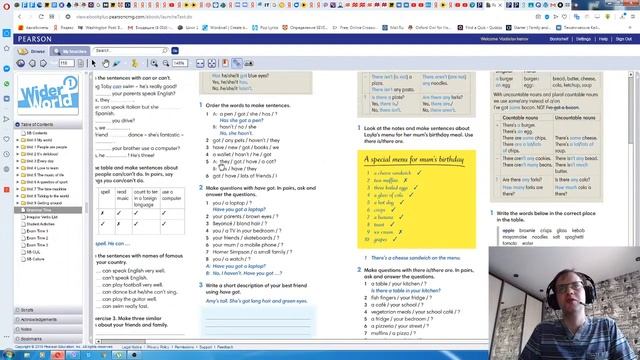The width and height of the screenshot is (640, 360).
Task: Open Exam Time 1 entry
Action: [37, 231]
